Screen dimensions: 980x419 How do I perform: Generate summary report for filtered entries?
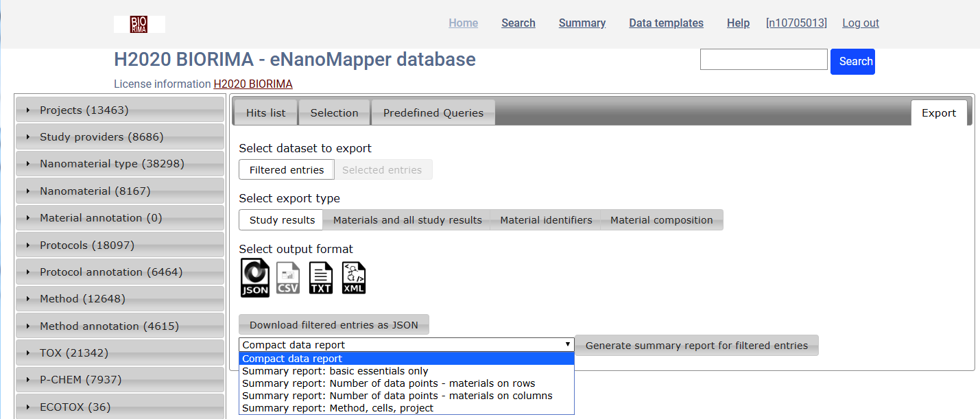(x=696, y=345)
